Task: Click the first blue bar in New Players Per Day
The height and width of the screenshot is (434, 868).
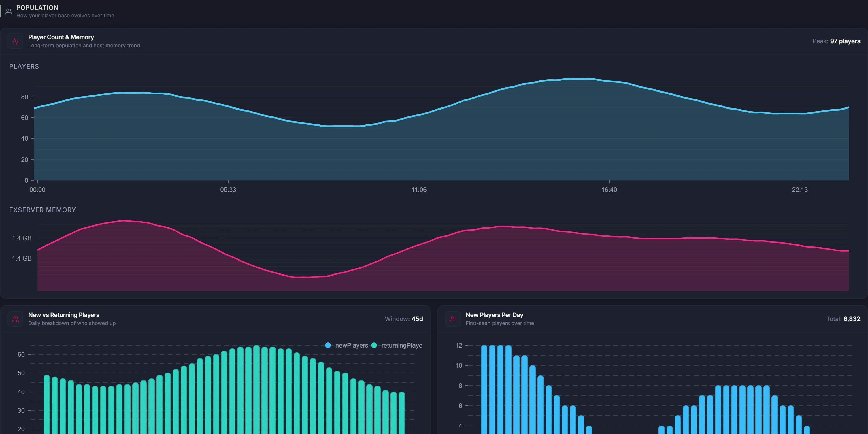Action: (484, 390)
